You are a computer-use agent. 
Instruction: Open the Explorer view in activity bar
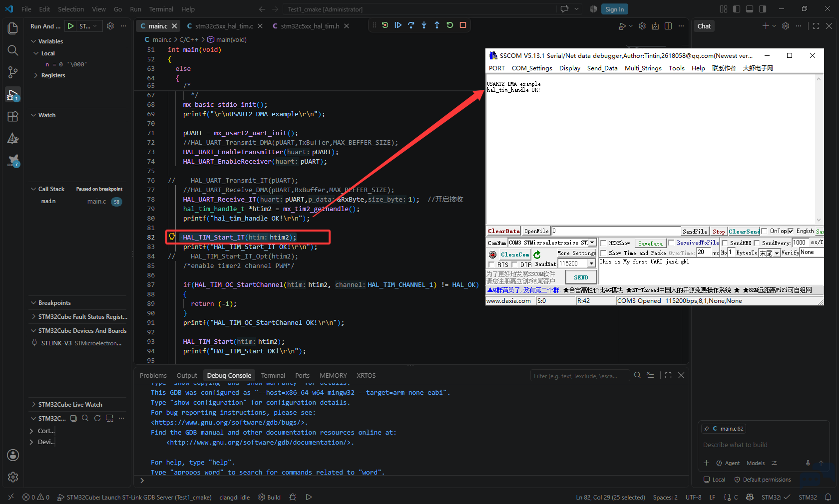click(x=13, y=28)
